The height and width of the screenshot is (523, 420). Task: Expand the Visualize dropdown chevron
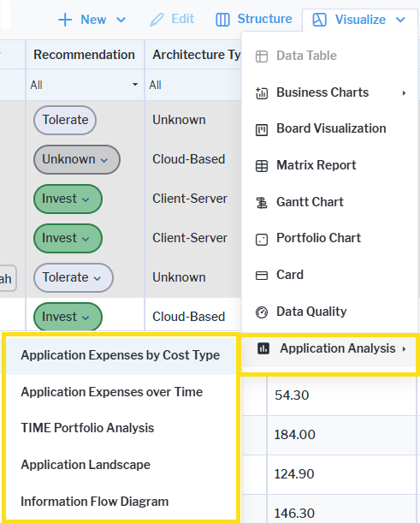coord(400,20)
